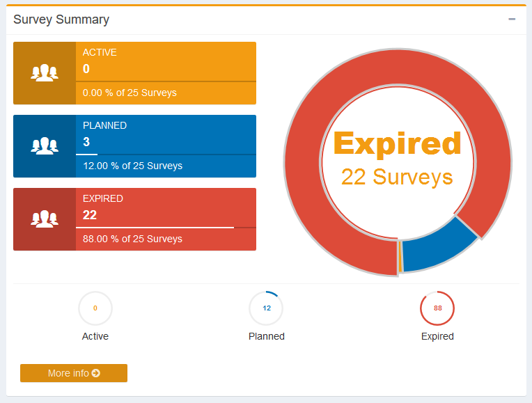Image resolution: width=532 pixels, height=403 pixels.
Task: Click 88.00 % of 25 Surveys text
Action: [x=132, y=239]
